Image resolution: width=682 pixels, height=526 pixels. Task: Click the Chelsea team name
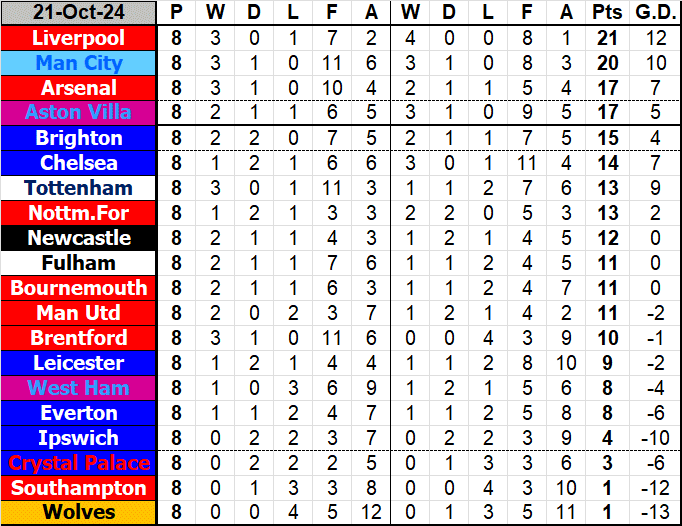click(x=79, y=163)
